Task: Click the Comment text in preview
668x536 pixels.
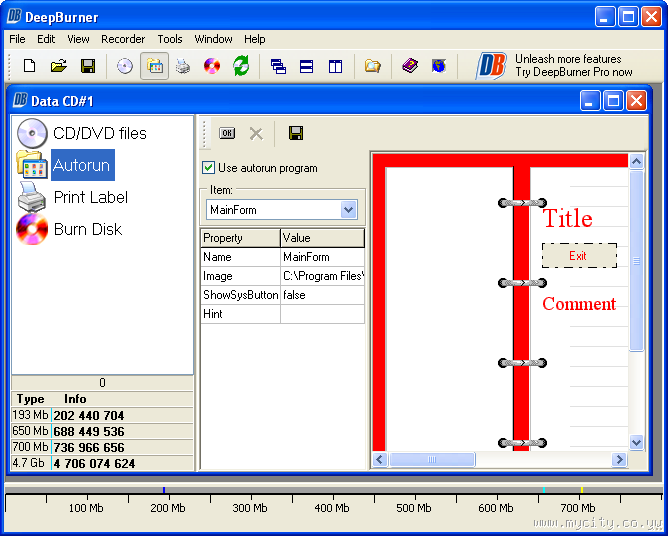Action: click(x=579, y=304)
